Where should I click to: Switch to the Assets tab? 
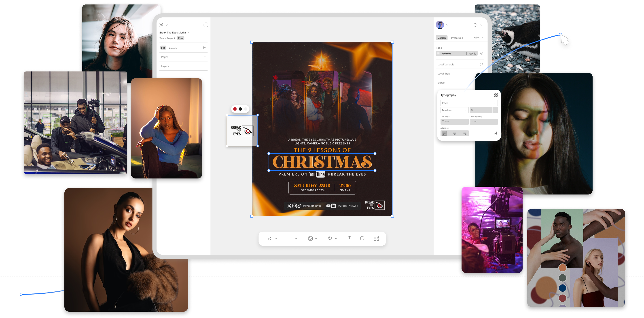[173, 48]
